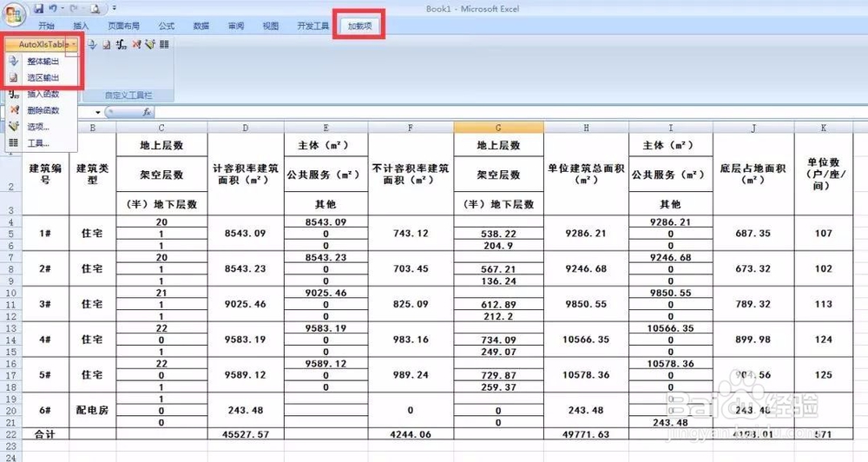Click the 单位建筑总面积 header cell

tap(586, 174)
